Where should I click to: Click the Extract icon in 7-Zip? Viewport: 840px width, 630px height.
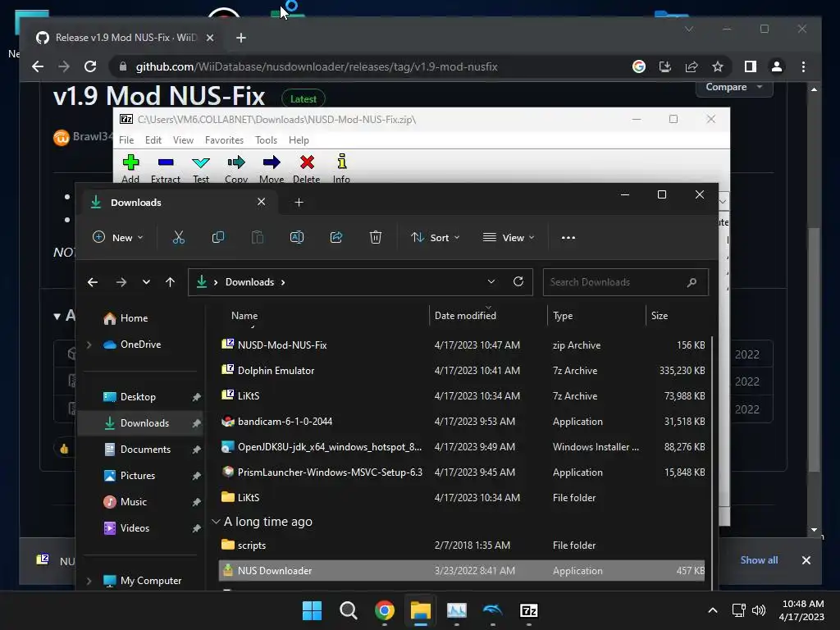166,162
